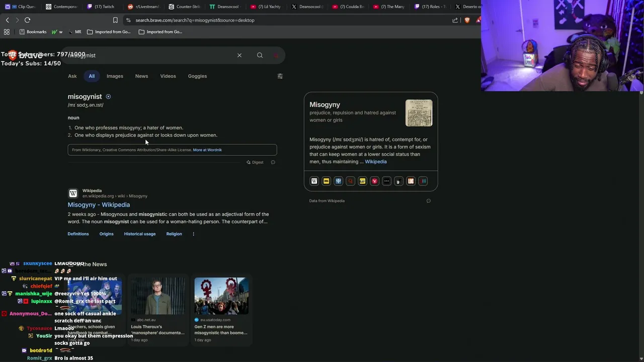Open the three-dot menu after Religion link
Screen dimensions: 644x362
coord(193,234)
